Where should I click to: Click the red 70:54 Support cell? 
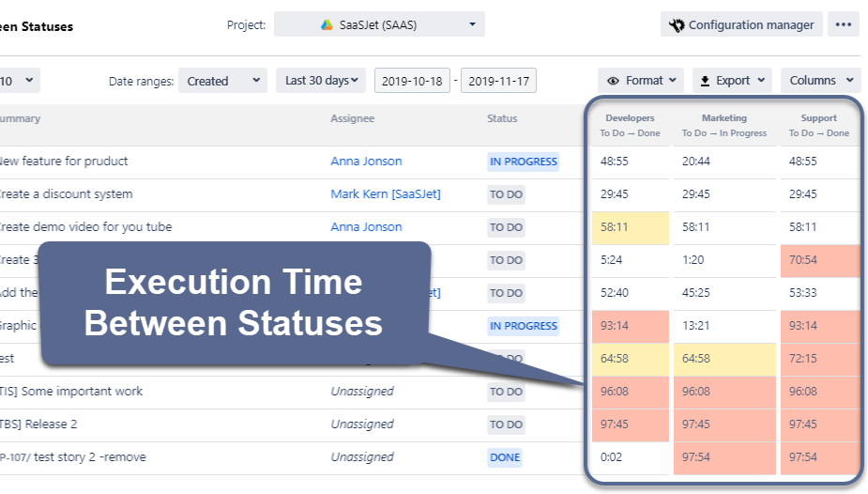[x=818, y=260]
